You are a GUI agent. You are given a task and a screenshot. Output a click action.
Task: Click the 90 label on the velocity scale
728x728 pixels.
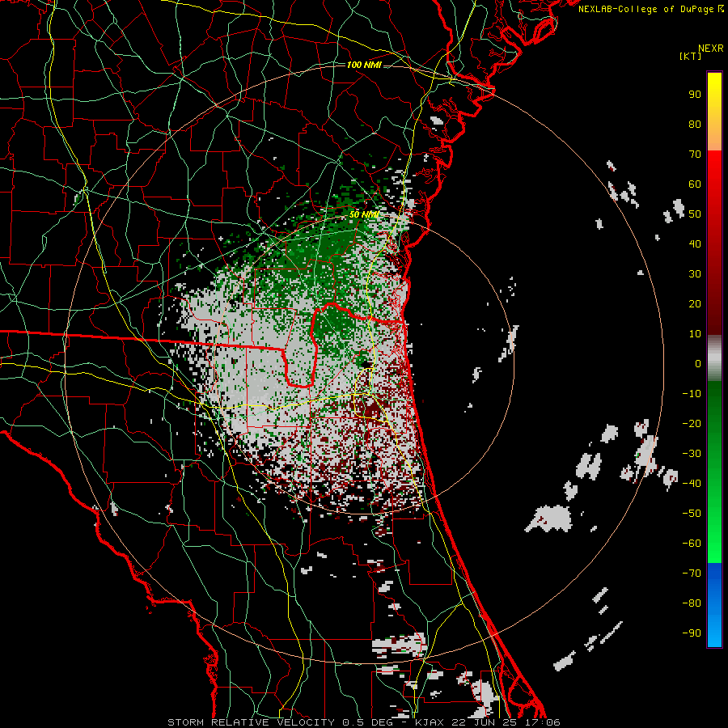695,95
